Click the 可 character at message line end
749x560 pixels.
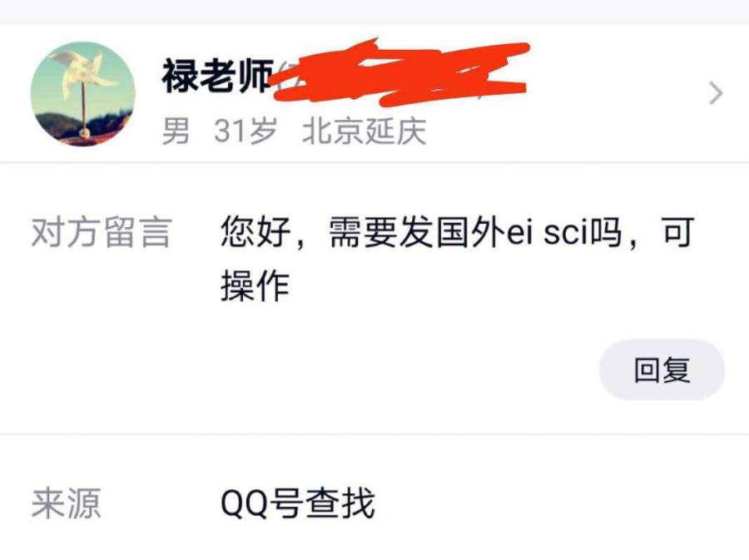(677, 232)
